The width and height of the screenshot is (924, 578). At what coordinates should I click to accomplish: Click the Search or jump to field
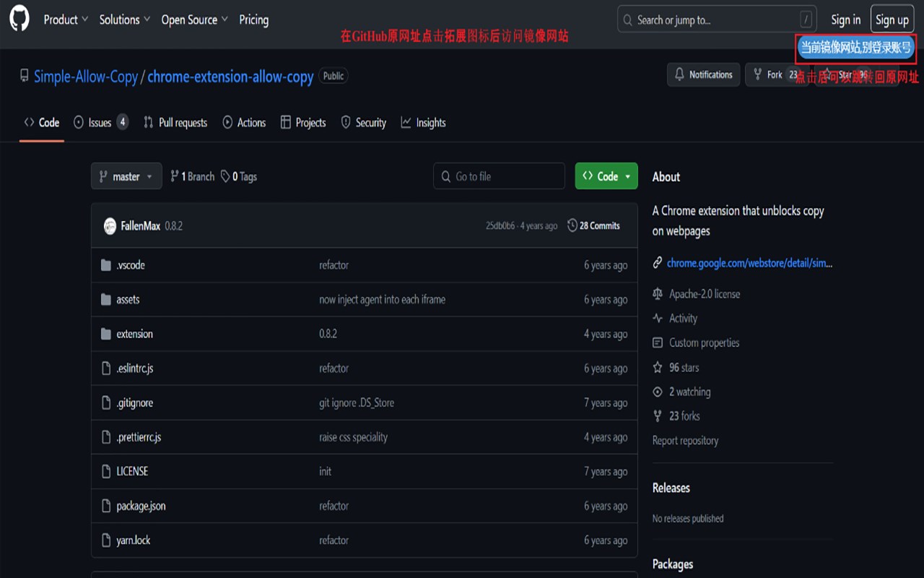717,20
